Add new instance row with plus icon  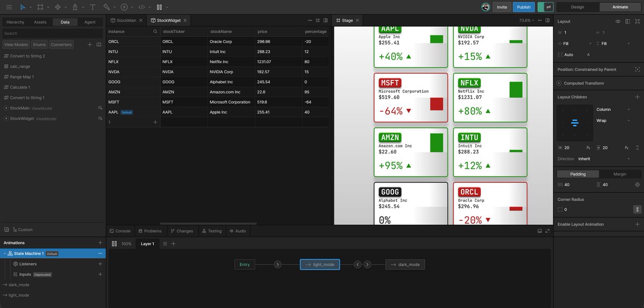[155, 122]
